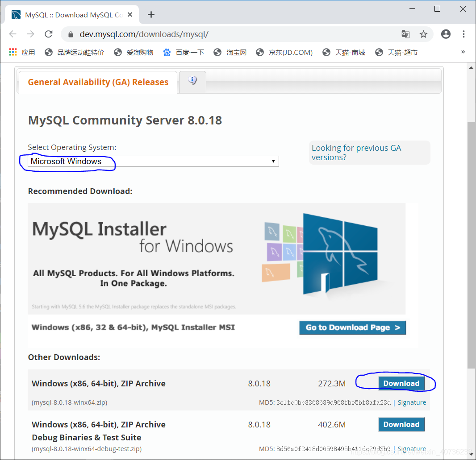Click the filename (mysql-8.0.18-winx64.zip) text
Screen dimensions: 476x460
(70, 402)
